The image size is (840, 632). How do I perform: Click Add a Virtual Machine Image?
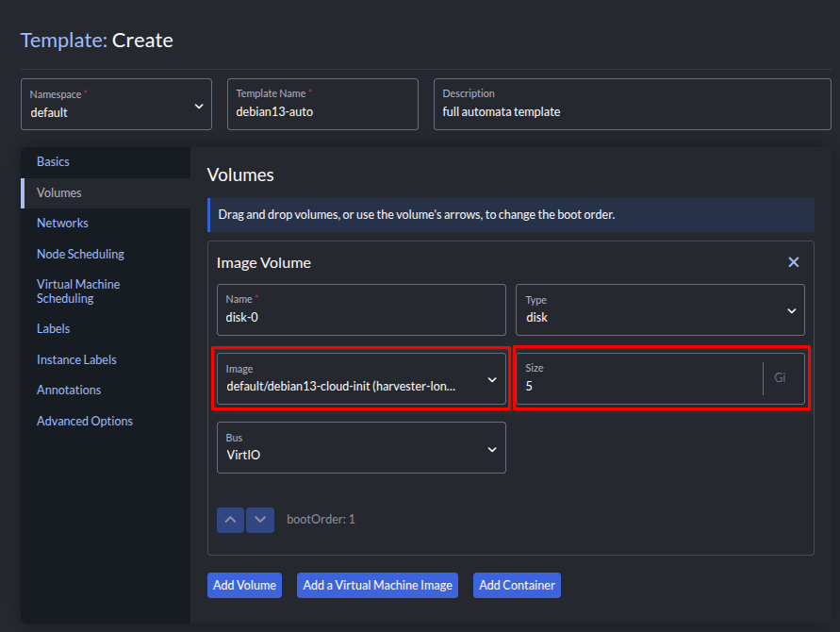click(x=377, y=585)
